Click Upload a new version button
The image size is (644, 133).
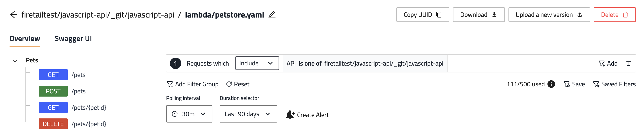[549, 15]
